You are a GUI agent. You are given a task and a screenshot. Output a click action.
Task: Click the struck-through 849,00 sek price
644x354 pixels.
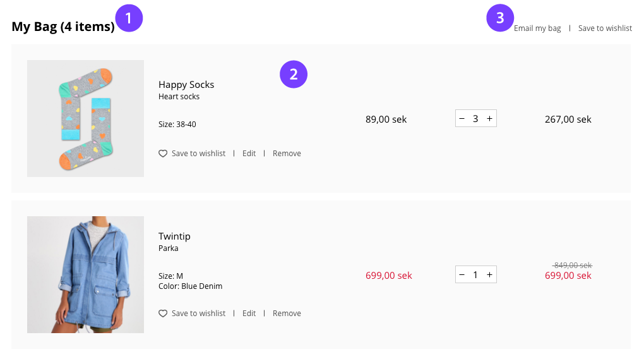(x=573, y=265)
